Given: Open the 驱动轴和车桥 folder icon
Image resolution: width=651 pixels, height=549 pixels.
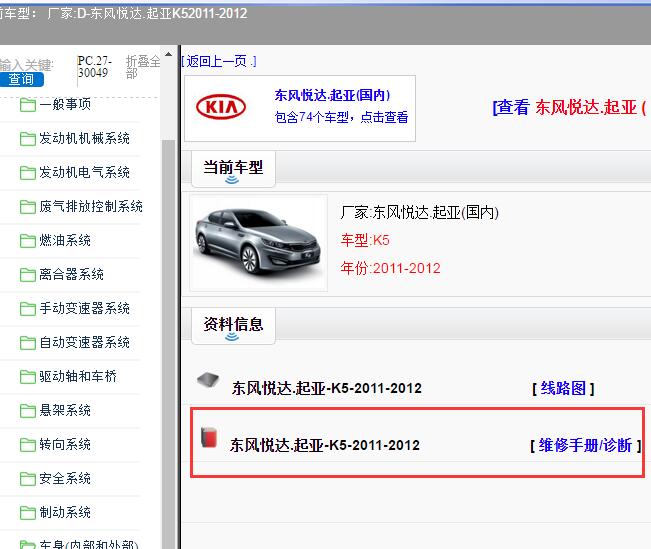Looking at the screenshot, I should 27,377.
